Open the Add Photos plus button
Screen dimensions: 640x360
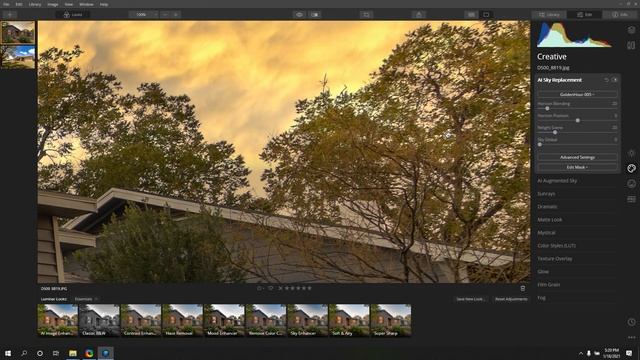pyautogui.click(x=10, y=15)
